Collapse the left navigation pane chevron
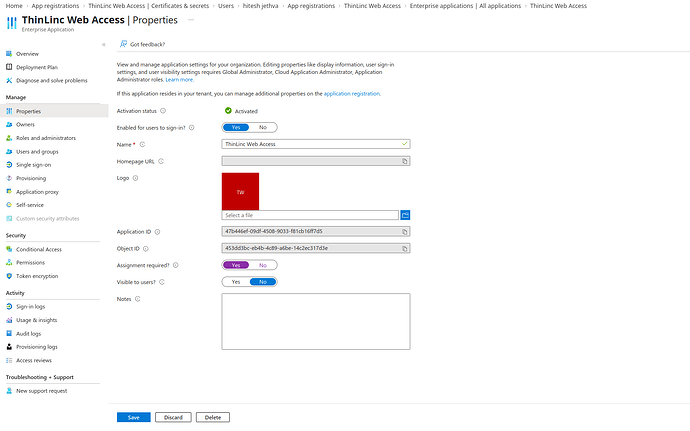This screenshot has height=431, width=690. pos(103,44)
